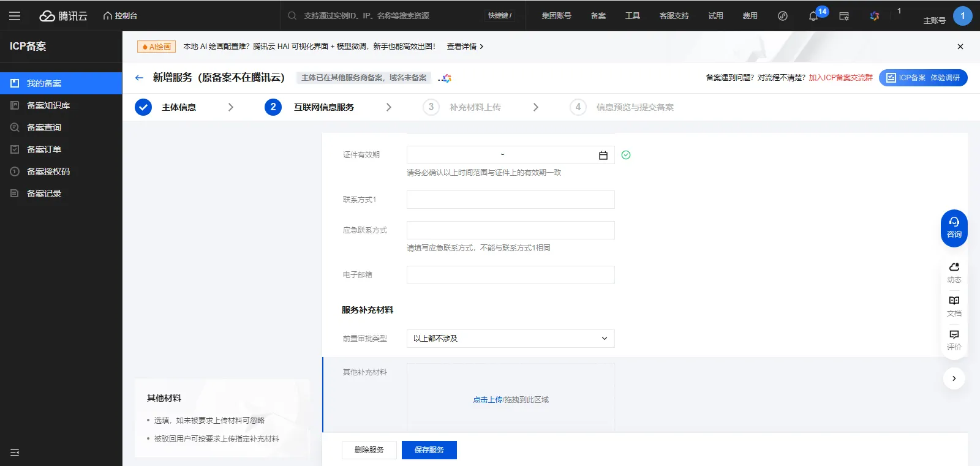
Task: Click the colorful AI assistant icon in header
Action: (875, 16)
